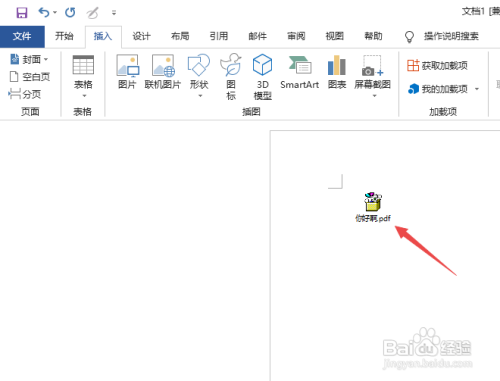Expand the 我的加载项 dropdown arrow

pos(477,89)
